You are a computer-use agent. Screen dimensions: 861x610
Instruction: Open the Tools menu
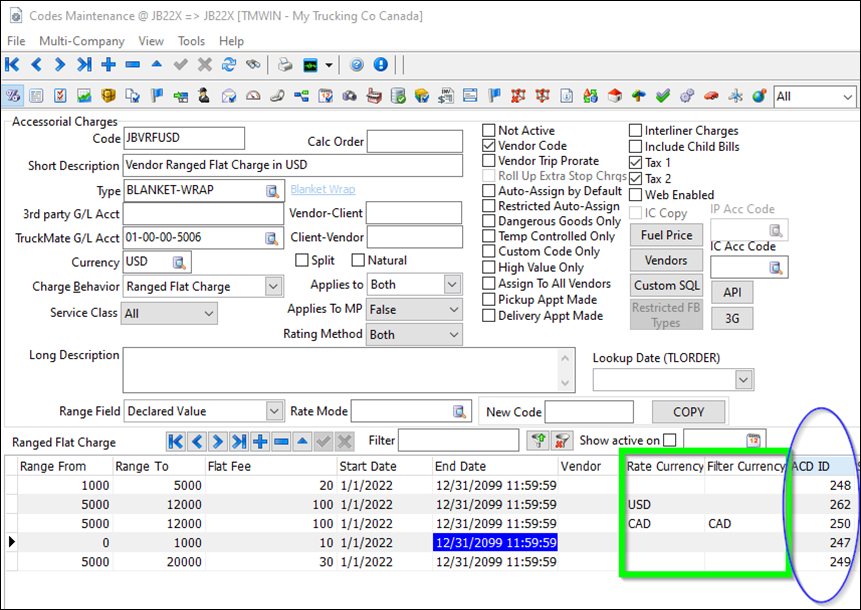pyautogui.click(x=191, y=41)
